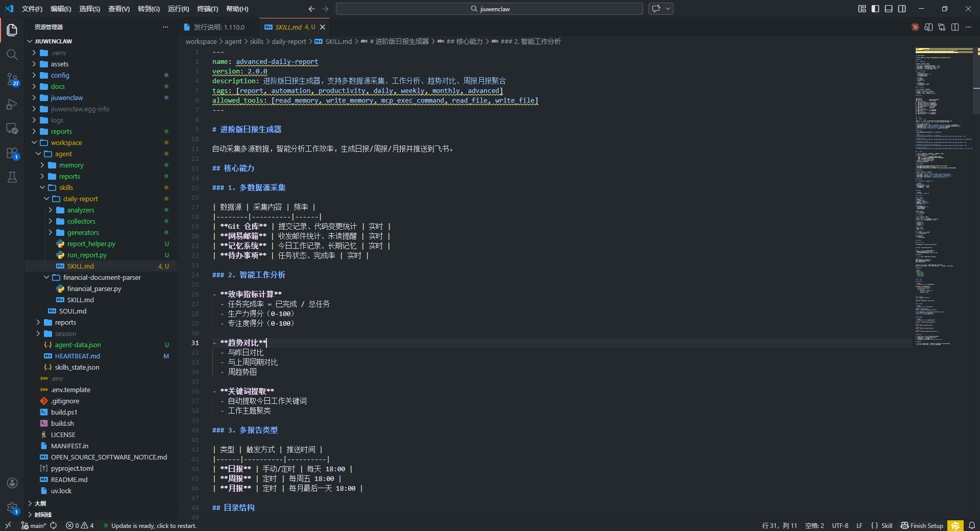
Task: Go back with the left arrow
Action: [312, 9]
